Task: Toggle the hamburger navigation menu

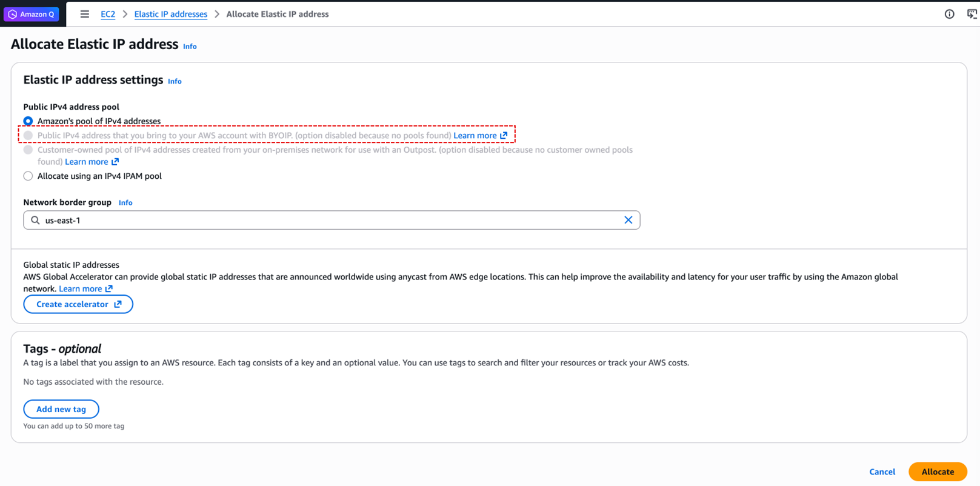Action: [x=85, y=14]
